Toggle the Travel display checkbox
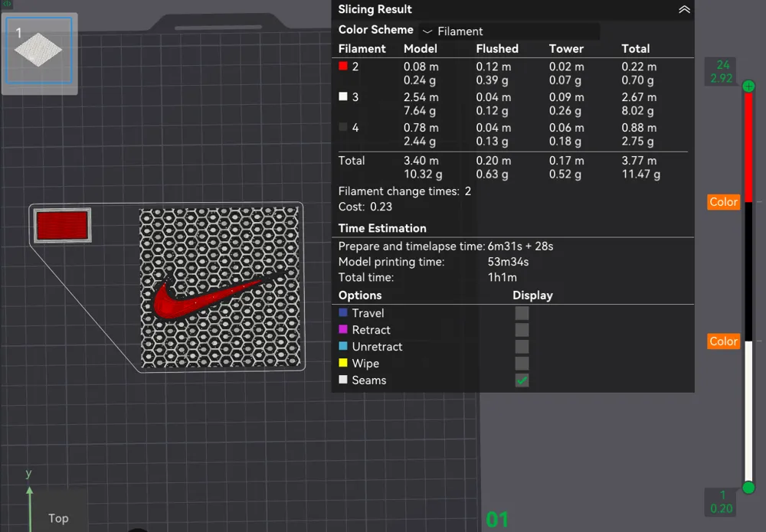This screenshot has height=532, width=766. (x=522, y=313)
